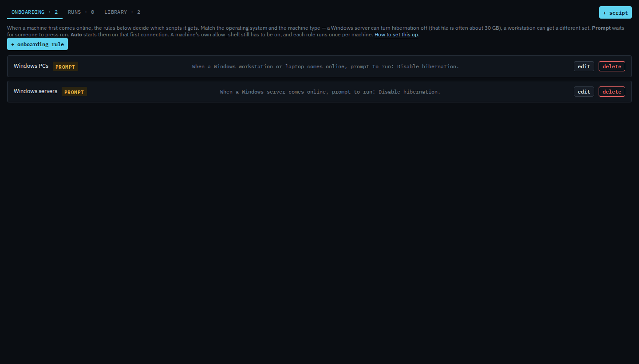Click the PROMPT badge on Windows PCs

click(65, 67)
